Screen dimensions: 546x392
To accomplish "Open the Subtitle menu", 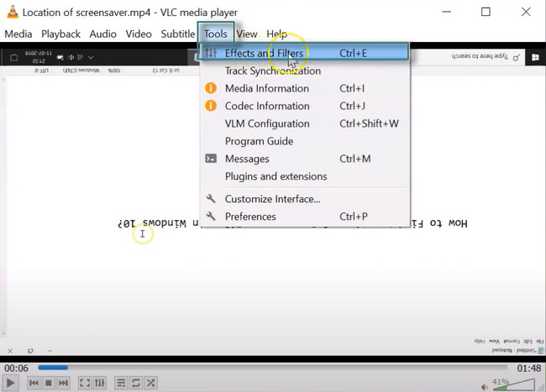I will tap(177, 34).
